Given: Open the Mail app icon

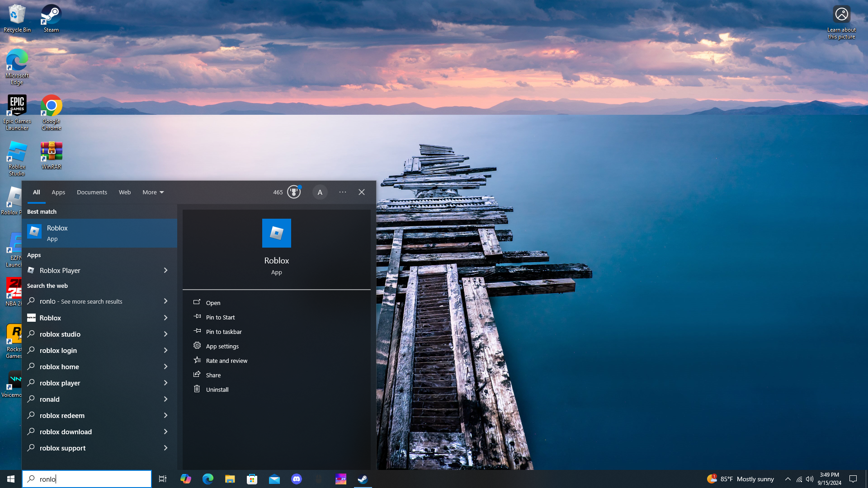Looking at the screenshot, I should (274, 479).
